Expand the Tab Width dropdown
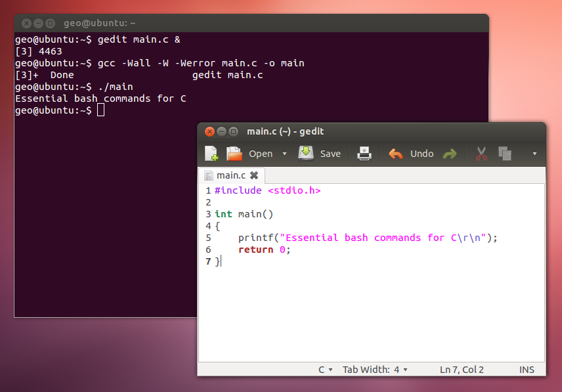The height and width of the screenshot is (392, 562). [375, 370]
